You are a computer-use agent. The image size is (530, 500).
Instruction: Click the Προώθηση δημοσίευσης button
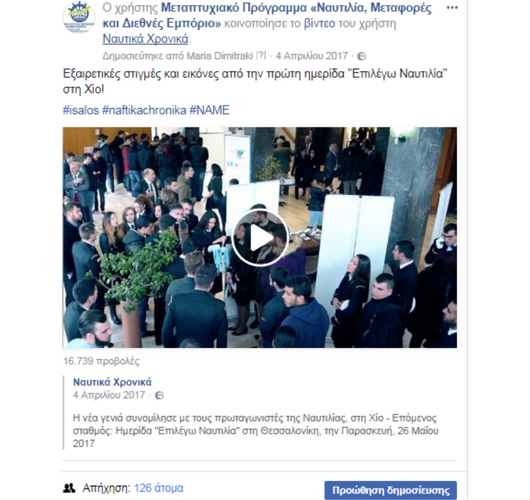click(390, 490)
